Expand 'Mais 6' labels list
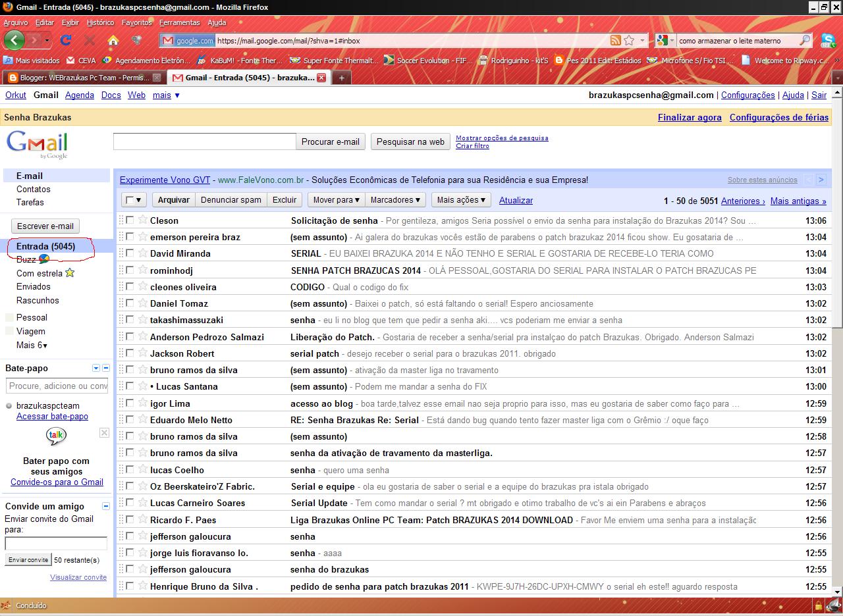The image size is (843, 616). coord(32,345)
